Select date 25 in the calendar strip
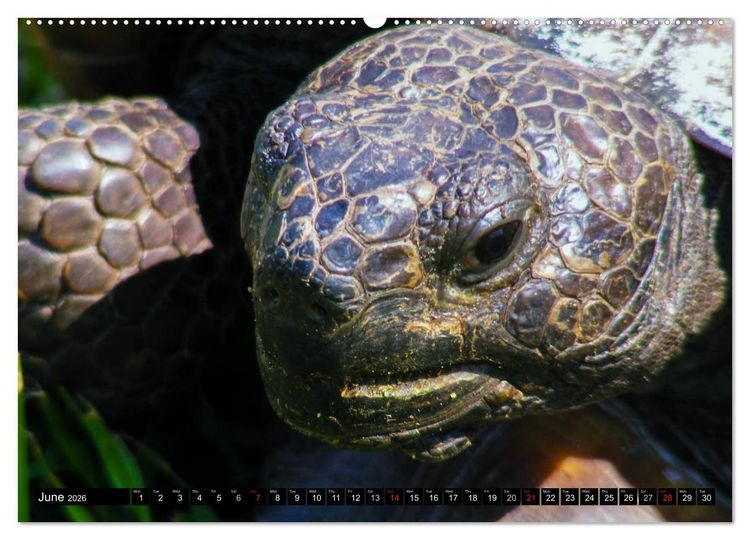The width and height of the screenshot is (750, 540). [609, 496]
